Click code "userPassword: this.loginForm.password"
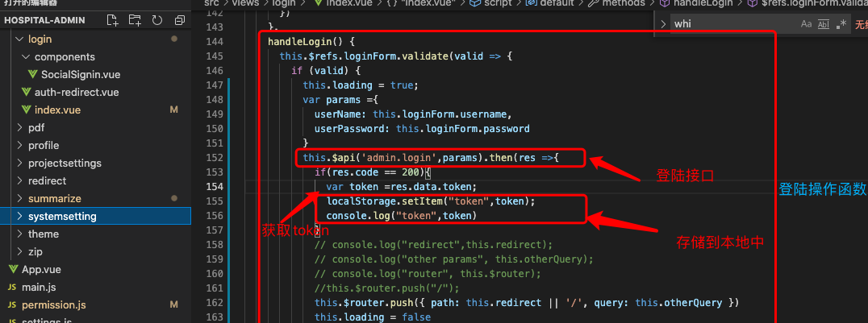This screenshot has width=868, height=323. tap(422, 129)
